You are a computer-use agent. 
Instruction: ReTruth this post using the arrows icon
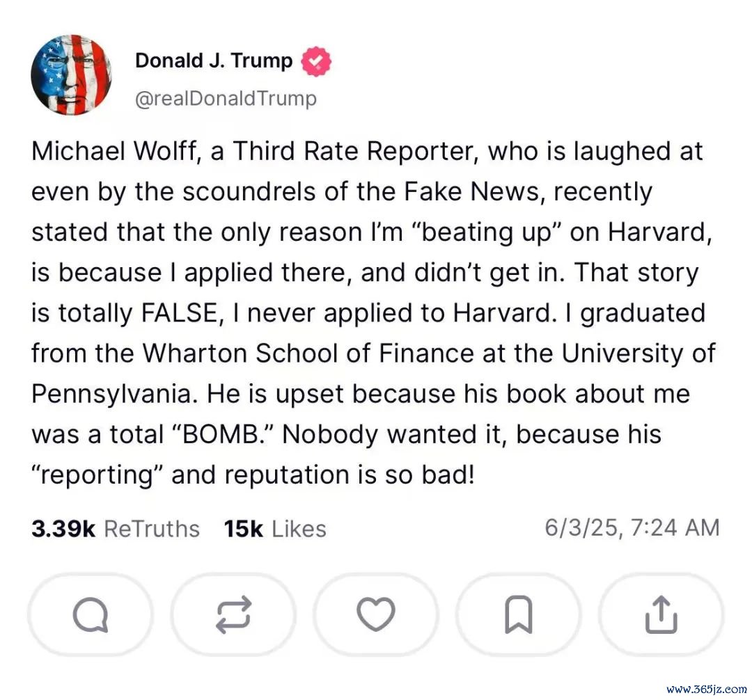pyautogui.click(x=233, y=615)
